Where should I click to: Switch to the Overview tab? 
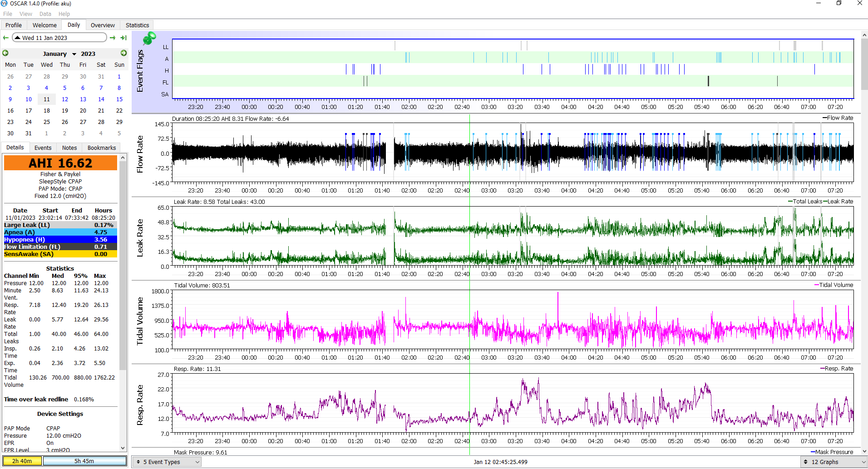coord(103,25)
